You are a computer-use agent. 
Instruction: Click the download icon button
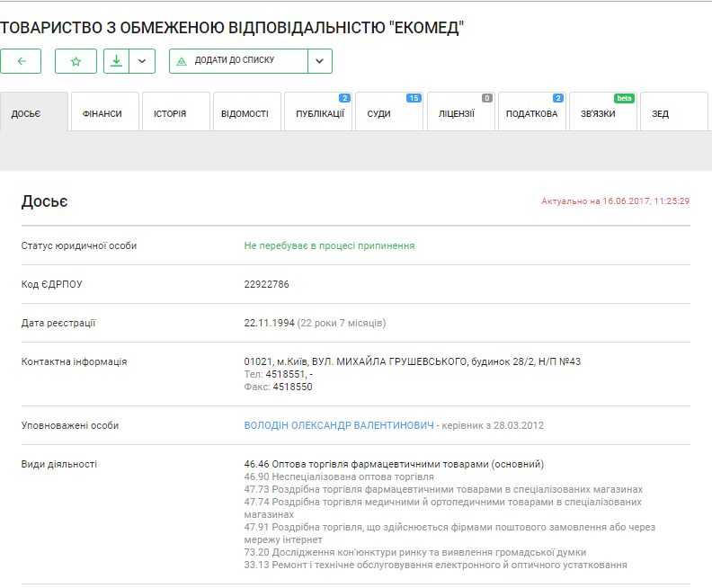[x=116, y=61]
